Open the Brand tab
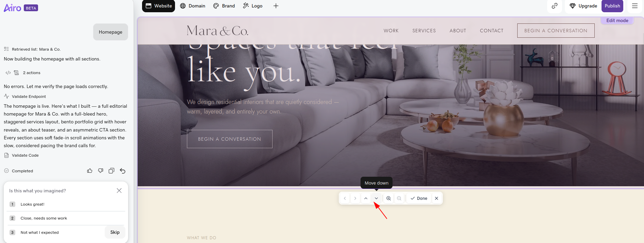This screenshot has height=243, width=644. click(x=224, y=6)
